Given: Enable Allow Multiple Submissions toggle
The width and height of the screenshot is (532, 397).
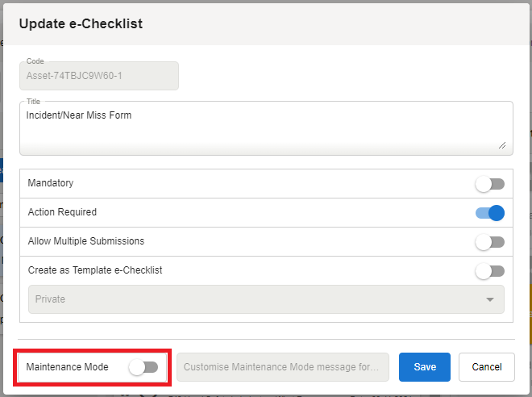Looking at the screenshot, I should pyautogui.click(x=489, y=242).
